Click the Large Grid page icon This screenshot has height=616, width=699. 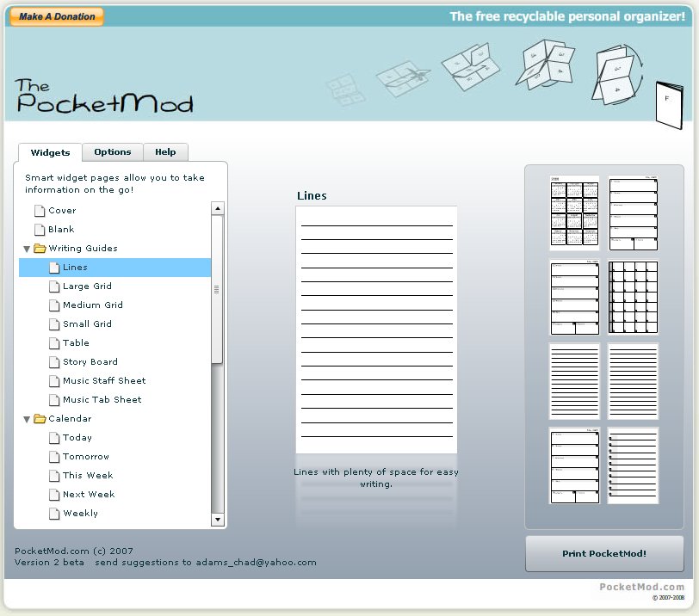point(54,286)
